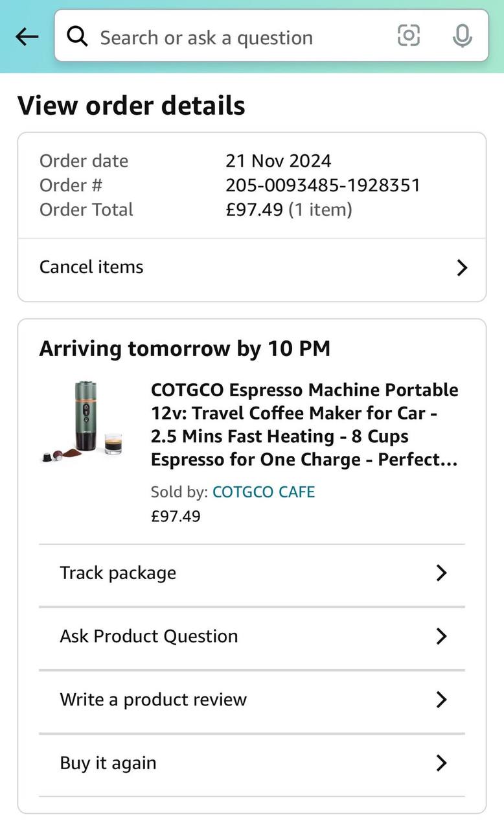Go back using the left arrow
The height and width of the screenshot is (830, 504).
[27, 37]
